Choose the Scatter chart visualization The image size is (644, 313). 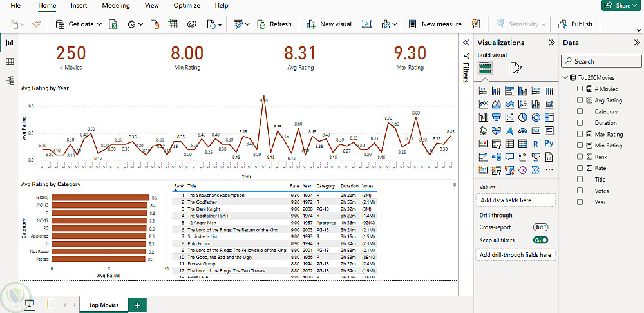pyautogui.click(x=509, y=117)
